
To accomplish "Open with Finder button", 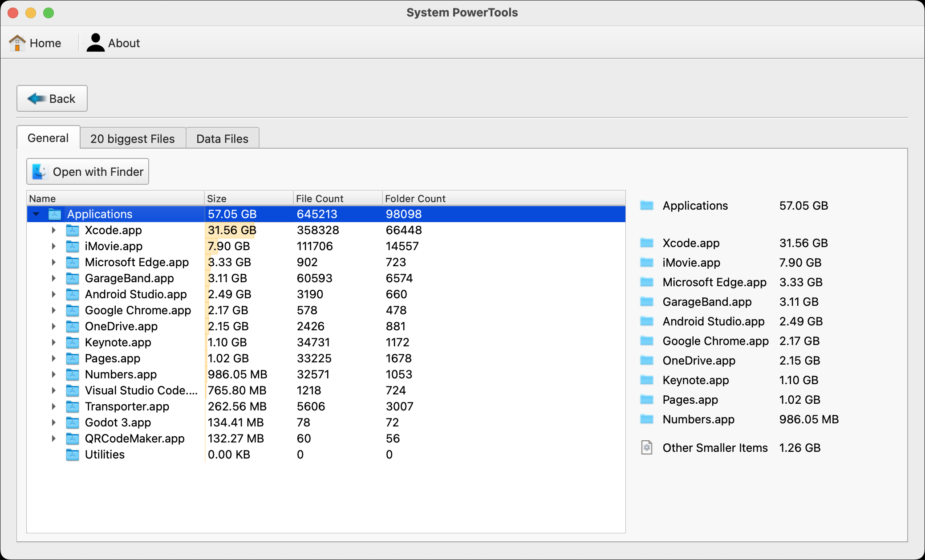I will click(88, 171).
